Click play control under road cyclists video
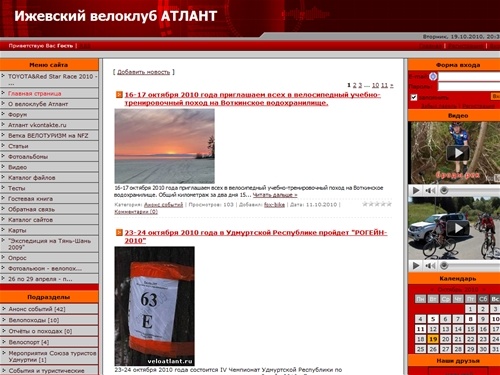The width and height of the screenshot is (500, 375). click(x=416, y=266)
